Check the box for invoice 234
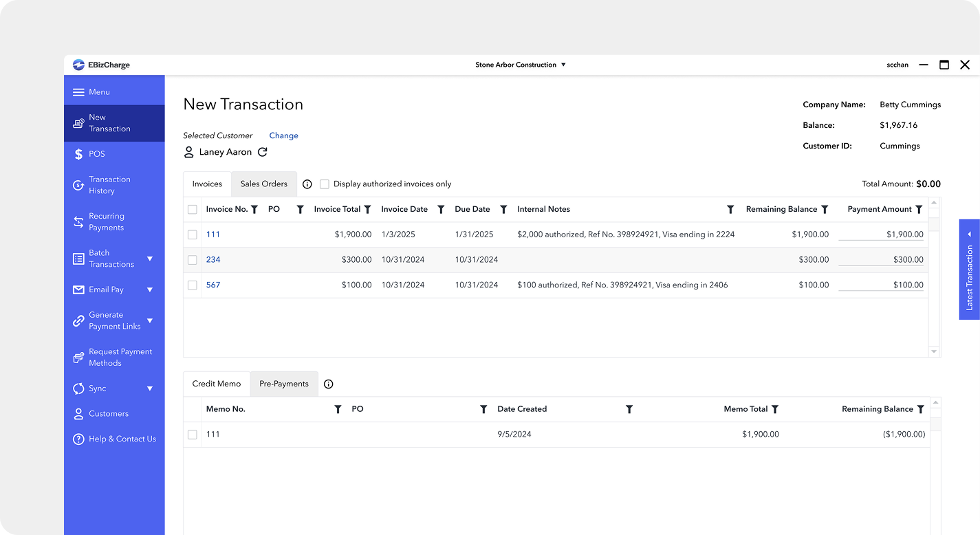 tap(193, 260)
